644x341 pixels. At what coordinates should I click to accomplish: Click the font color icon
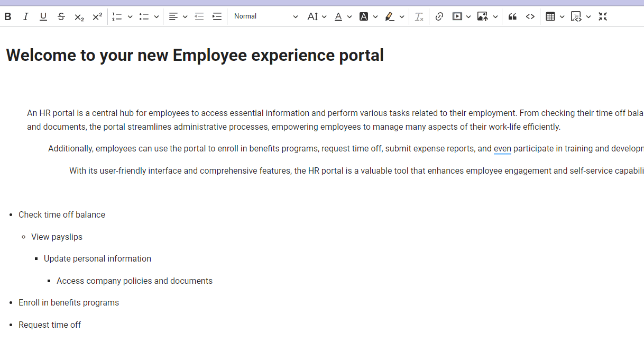pos(338,16)
